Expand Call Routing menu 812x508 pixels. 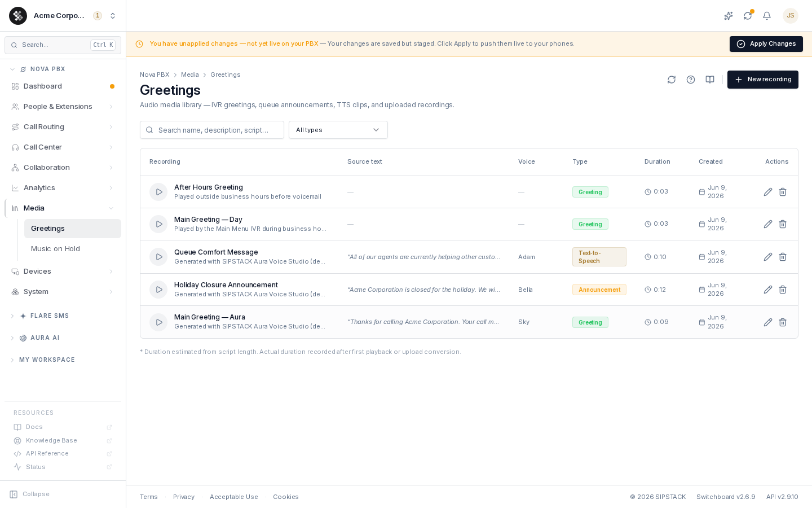[63, 127]
